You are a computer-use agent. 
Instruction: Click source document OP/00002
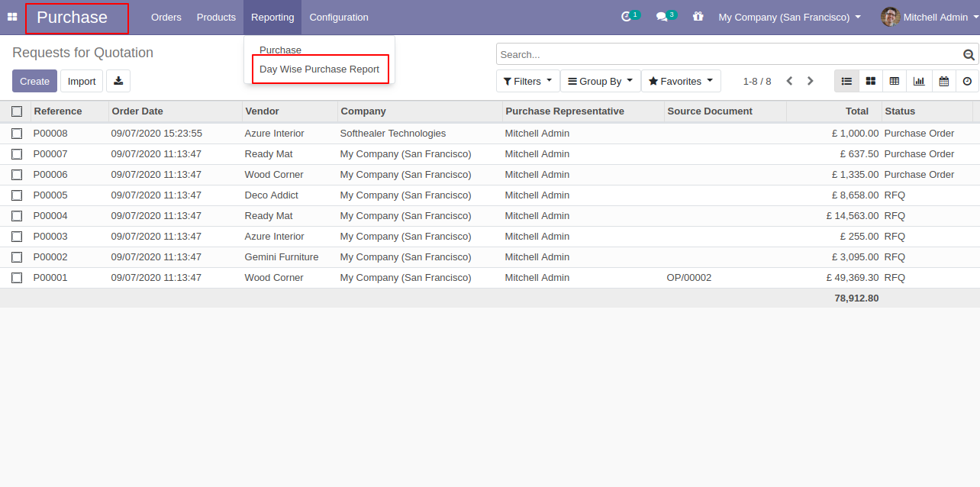pos(689,278)
